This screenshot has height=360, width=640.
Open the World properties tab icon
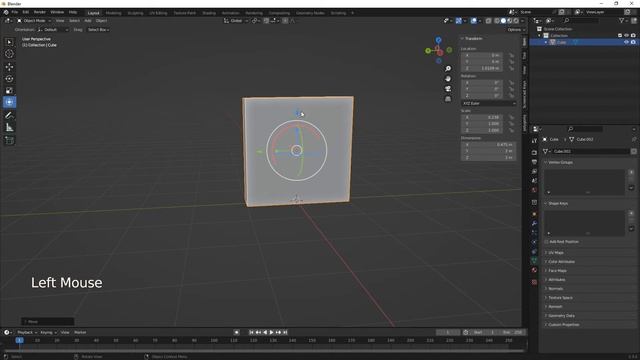coord(534,190)
